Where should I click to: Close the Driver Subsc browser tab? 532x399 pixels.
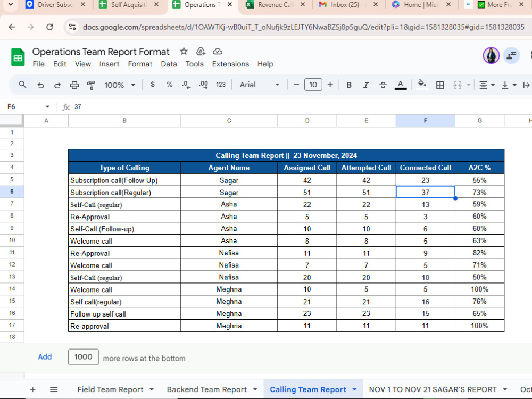point(83,5)
